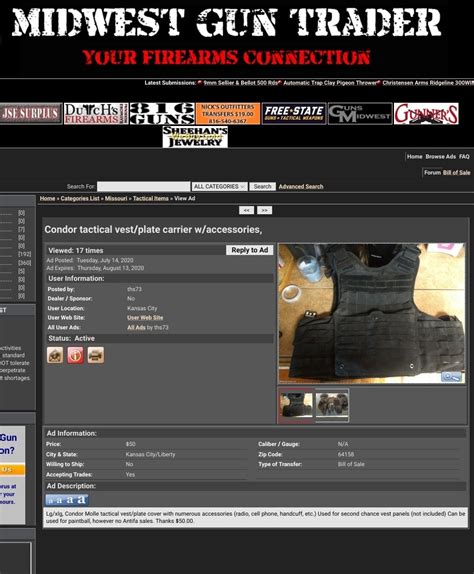
Task: Open the Big Guns sponsor banner
Action: [x=162, y=113]
